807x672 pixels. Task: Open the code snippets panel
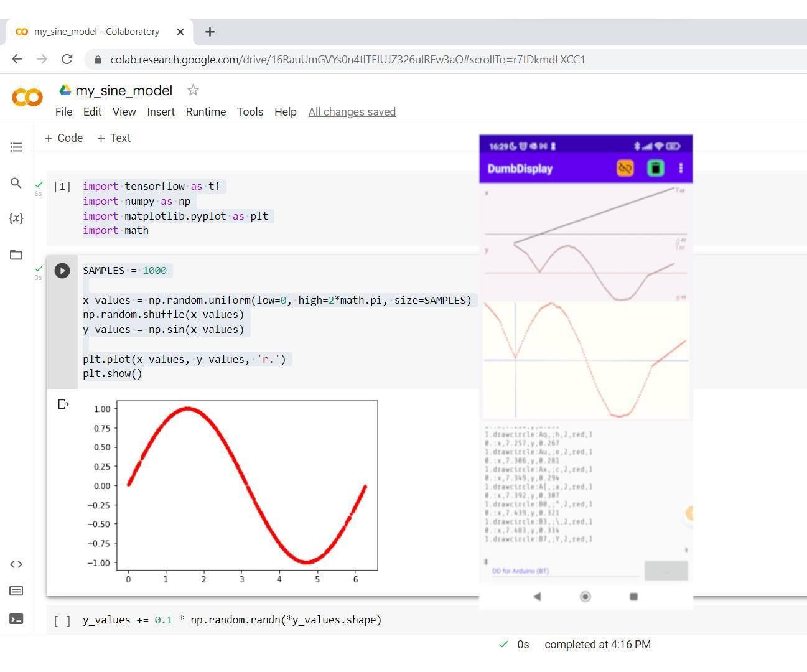pyautogui.click(x=16, y=564)
